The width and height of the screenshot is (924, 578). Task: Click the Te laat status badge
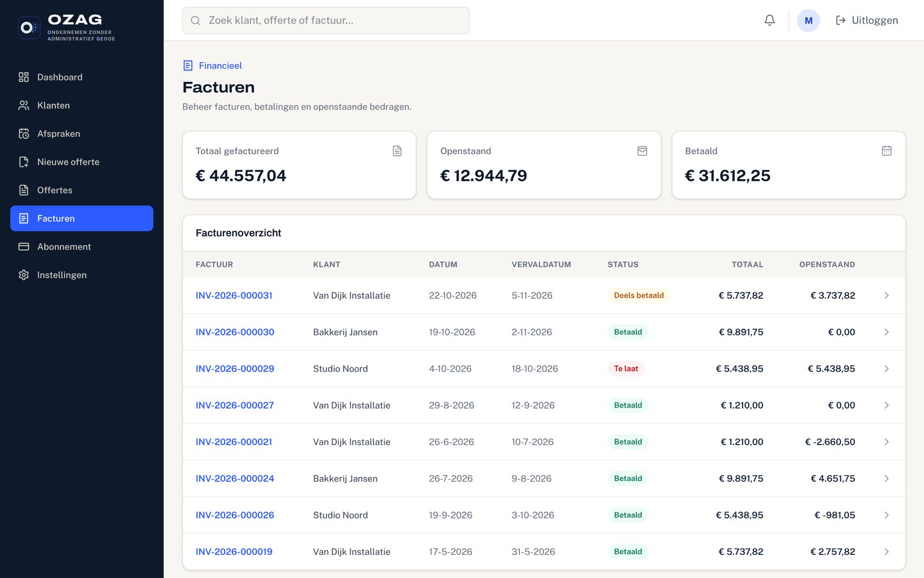coord(625,369)
